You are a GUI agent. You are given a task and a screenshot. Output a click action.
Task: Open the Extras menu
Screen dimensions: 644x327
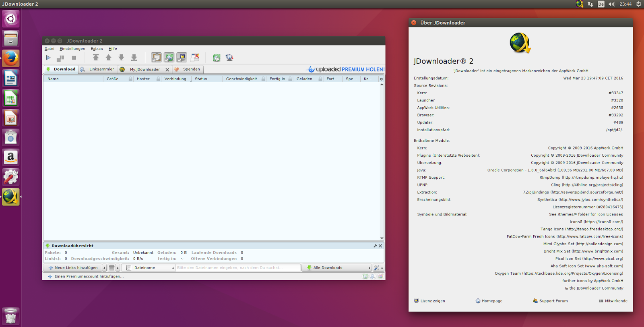[97, 49]
